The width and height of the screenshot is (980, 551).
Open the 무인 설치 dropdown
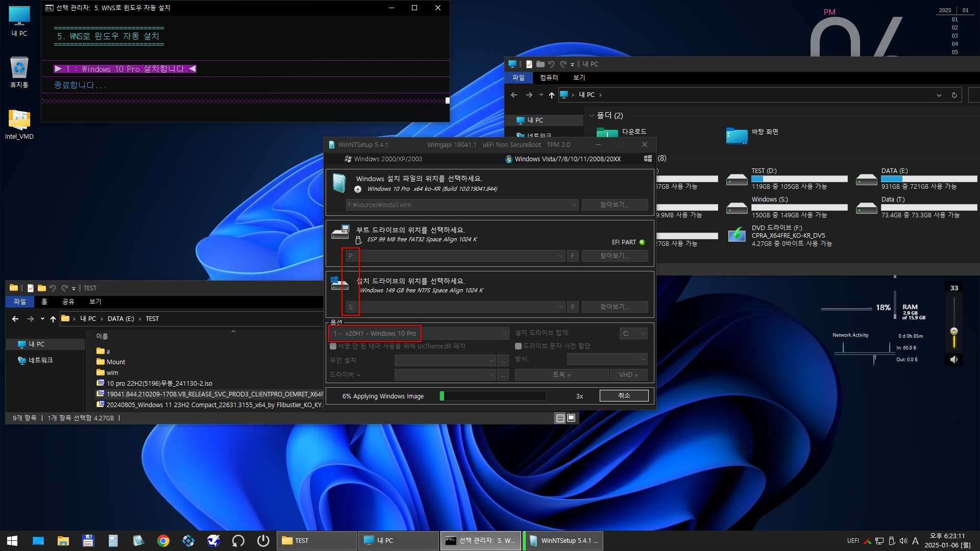(x=445, y=361)
